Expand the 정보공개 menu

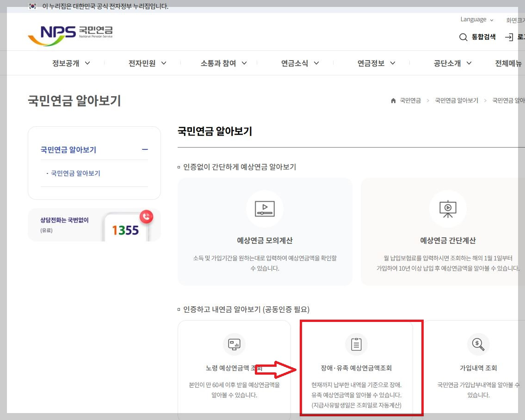tap(71, 63)
